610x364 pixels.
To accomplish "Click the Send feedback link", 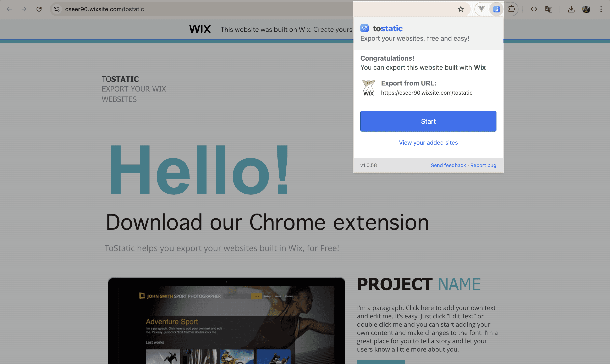I will pos(448,165).
